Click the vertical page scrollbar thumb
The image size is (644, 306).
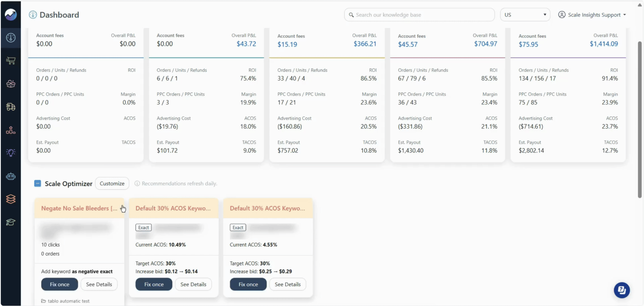[x=639, y=120]
